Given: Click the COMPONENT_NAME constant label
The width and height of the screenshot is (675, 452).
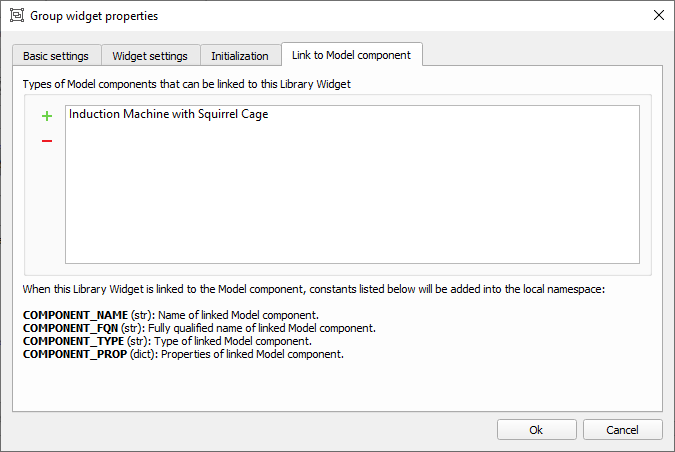Looking at the screenshot, I should click(x=75, y=315).
